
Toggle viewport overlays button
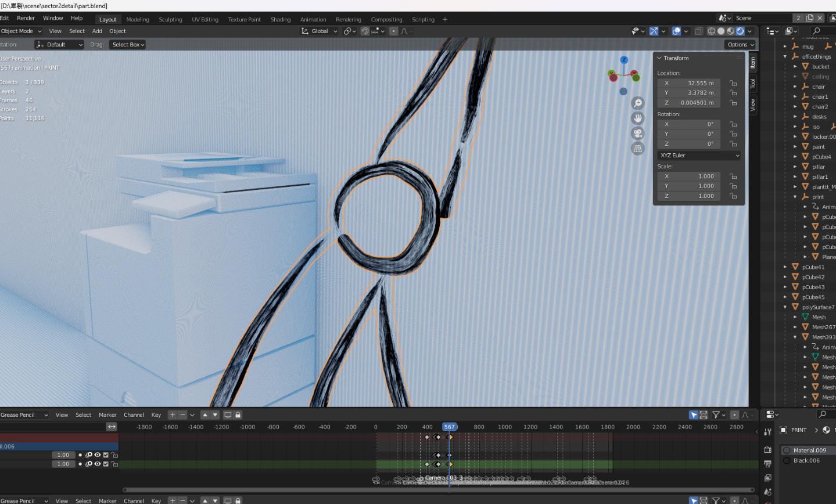coord(676,31)
